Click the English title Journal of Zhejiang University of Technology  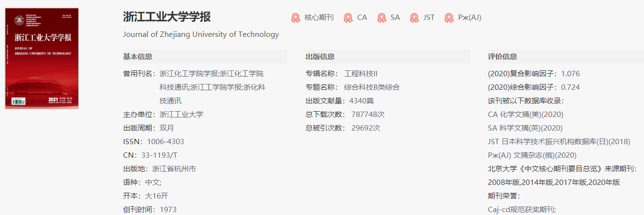click(x=201, y=34)
